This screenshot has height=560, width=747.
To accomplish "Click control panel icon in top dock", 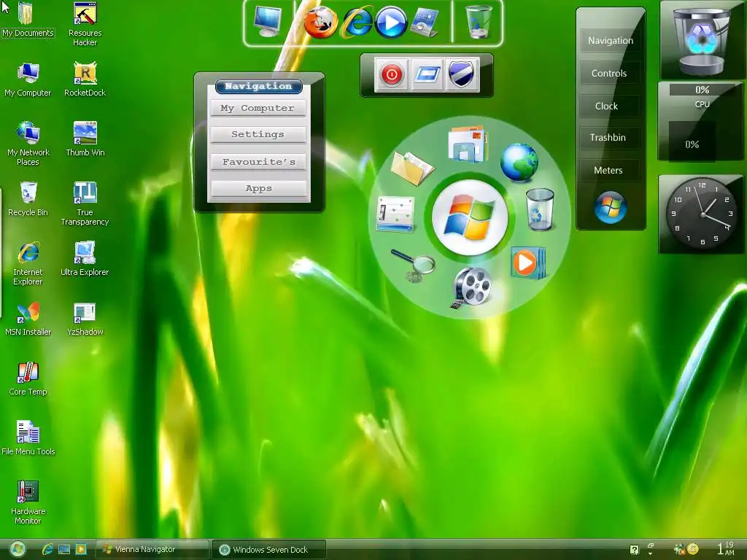I will click(x=425, y=22).
